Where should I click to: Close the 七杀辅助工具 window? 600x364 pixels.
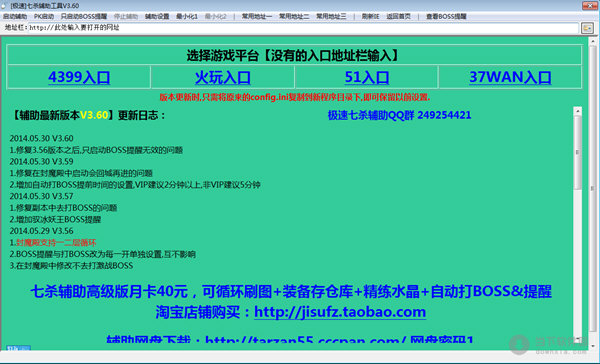click(589, 5)
